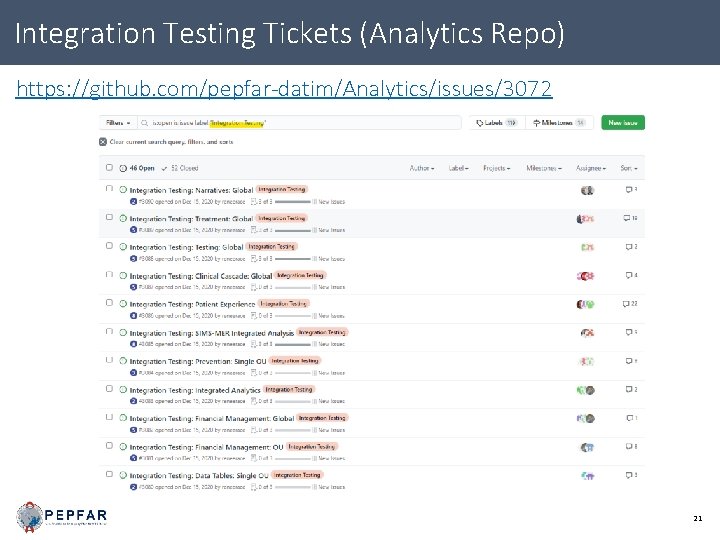Click the Integration Testing label on Testing: Global

coord(272,246)
